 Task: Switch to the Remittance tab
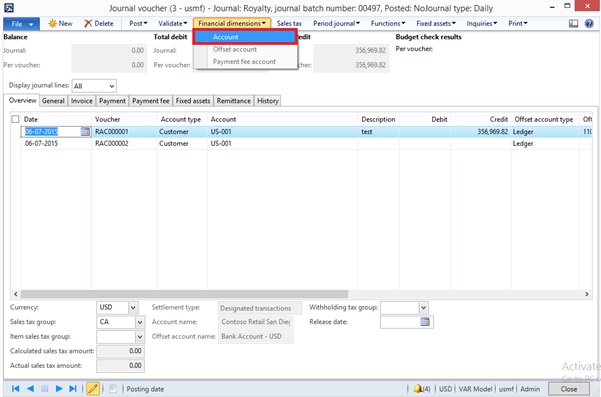(x=233, y=101)
